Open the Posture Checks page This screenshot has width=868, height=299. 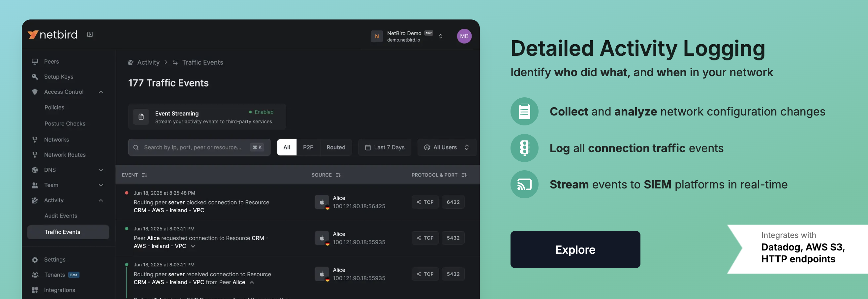[x=65, y=124]
